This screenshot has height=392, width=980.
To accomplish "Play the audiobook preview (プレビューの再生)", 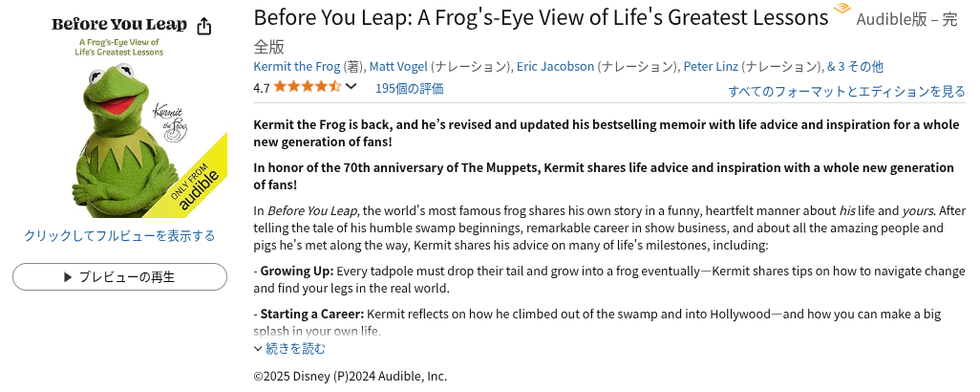I will pos(119,277).
